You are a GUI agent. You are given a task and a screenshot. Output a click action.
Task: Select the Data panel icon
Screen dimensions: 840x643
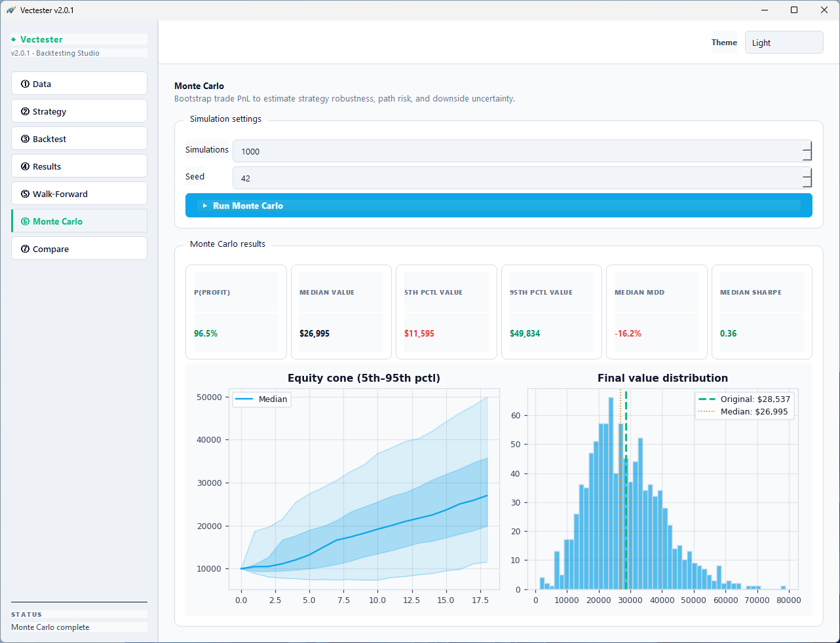point(26,83)
